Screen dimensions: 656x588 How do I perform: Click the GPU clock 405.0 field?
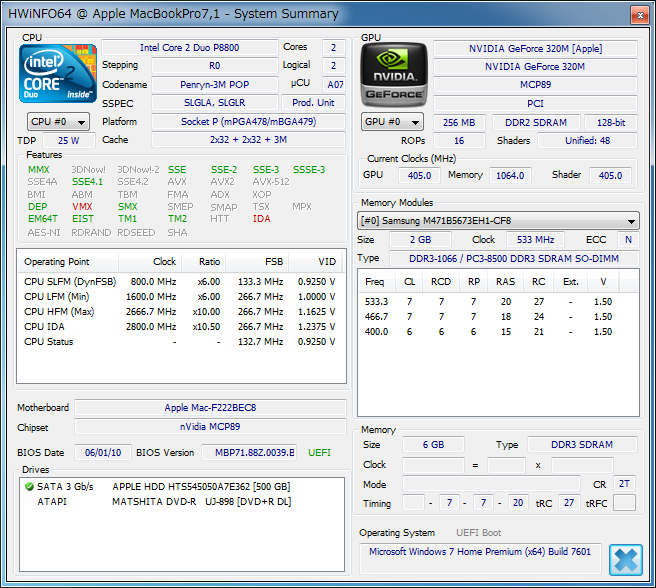419,175
